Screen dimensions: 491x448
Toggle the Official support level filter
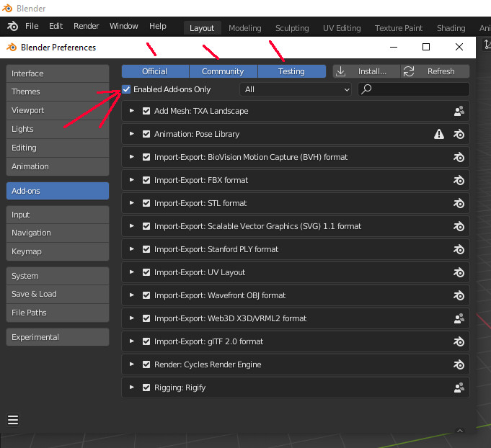[x=155, y=71]
